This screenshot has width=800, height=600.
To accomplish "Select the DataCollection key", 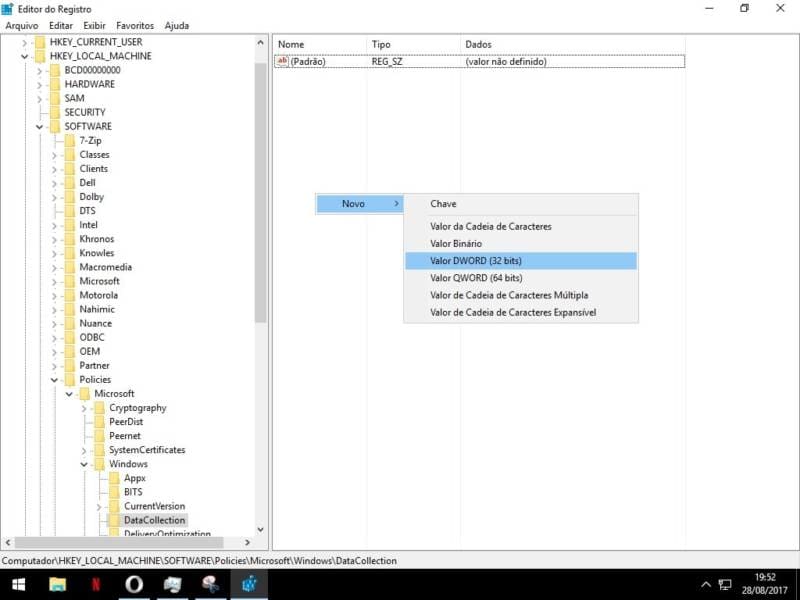I will point(155,520).
